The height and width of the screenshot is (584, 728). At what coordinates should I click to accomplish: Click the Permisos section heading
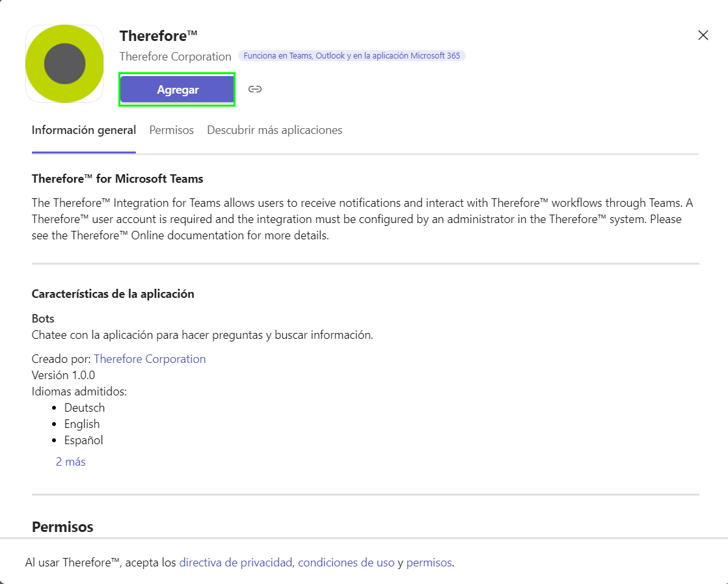pyautogui.click(x=62, y=527)
